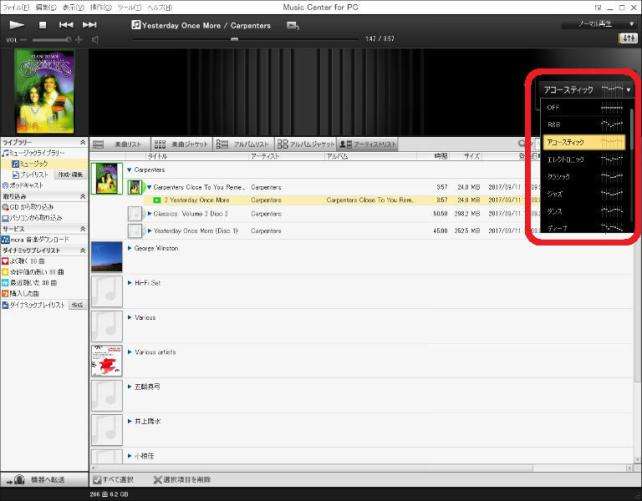
Task: Open CD から取り込み import option
Action: pyautogui.click(x=28, y=207)
